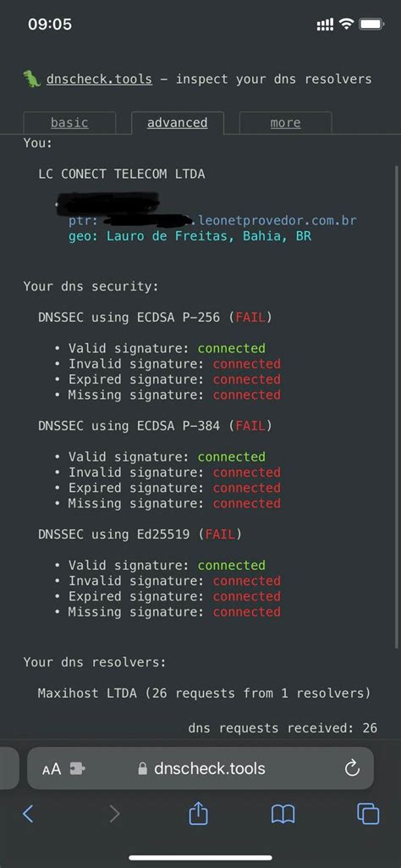The width and height of the screenshot is (401, 868).
Task: Tap the Safari forward arrow
Action: pyautogui.click(x=114, y=814)
